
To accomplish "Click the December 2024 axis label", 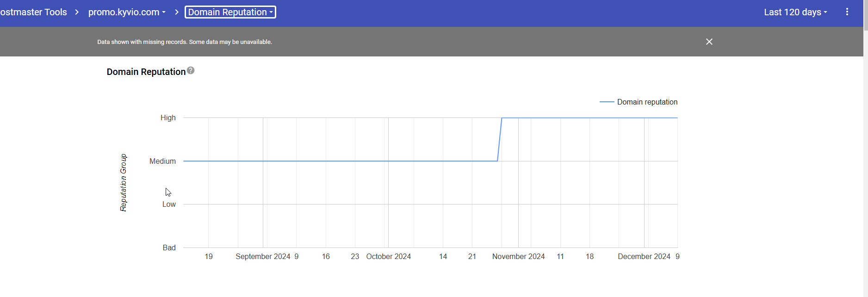I will pyautogui.click(x=644, y=257).
